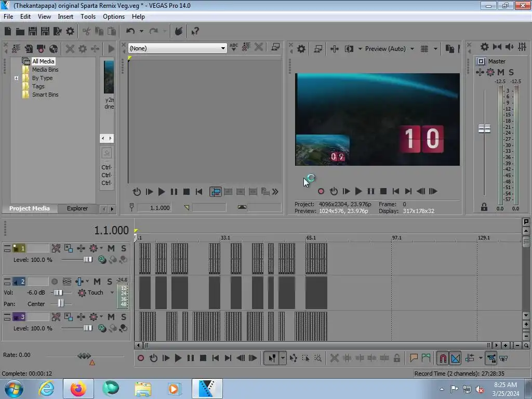Toggle Enable Snapping magnet button
Image resolution: width=532 pixels, height=399 pixels.
pyautogui.click(x=443, y=358)
